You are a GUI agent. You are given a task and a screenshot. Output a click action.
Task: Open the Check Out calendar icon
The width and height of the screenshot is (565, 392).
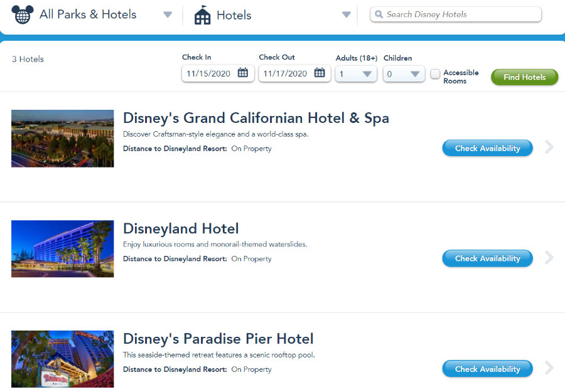tap(320, 73)
